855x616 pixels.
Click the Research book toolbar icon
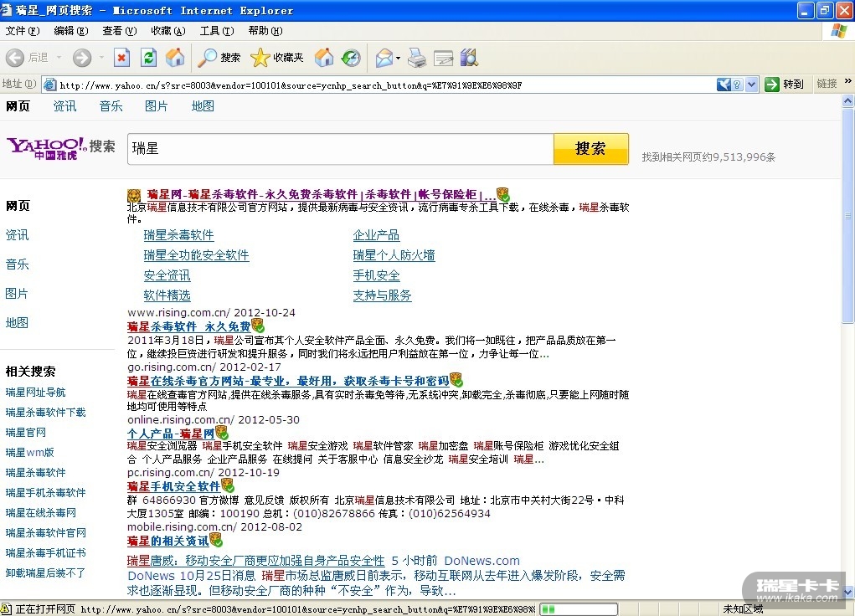[x=469, y=57]
